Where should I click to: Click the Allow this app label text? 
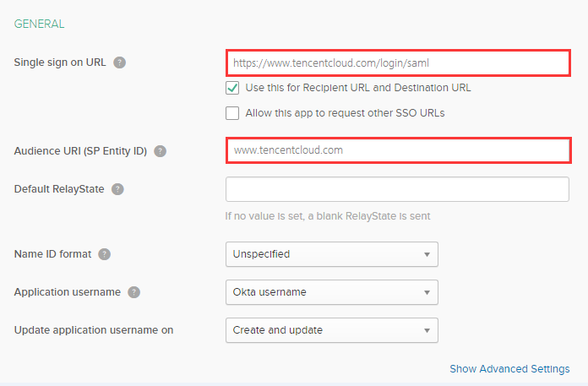(345, 113)
